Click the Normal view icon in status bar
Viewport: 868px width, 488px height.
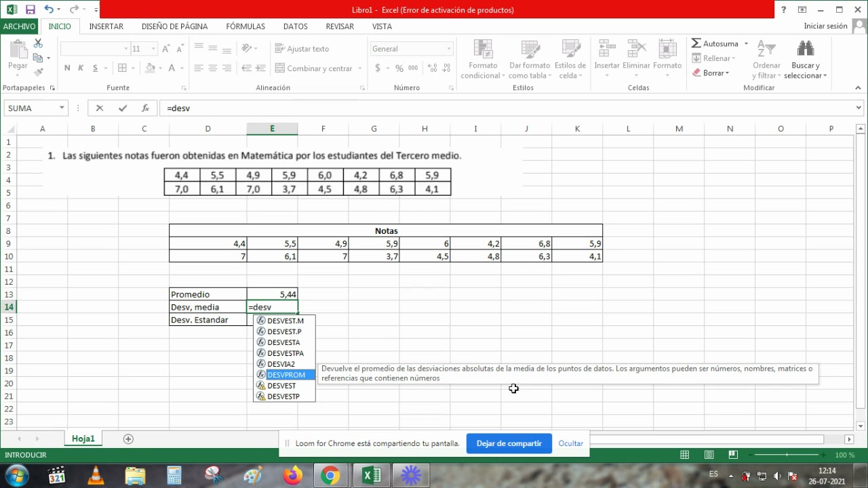click(685, 455)
